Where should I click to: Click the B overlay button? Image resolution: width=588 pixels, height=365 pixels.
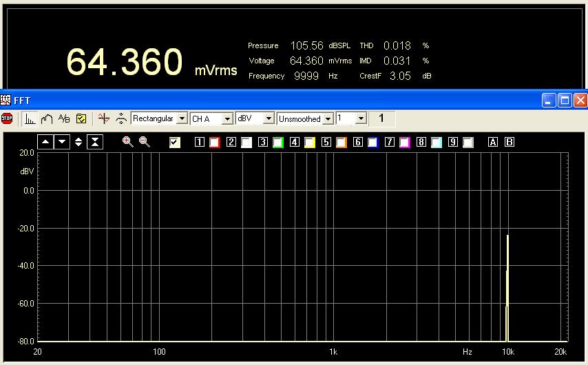coord(510,143)
